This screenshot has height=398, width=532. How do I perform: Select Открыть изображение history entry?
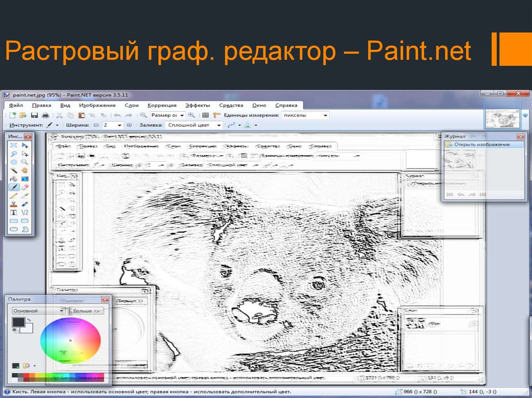point(484,144)
